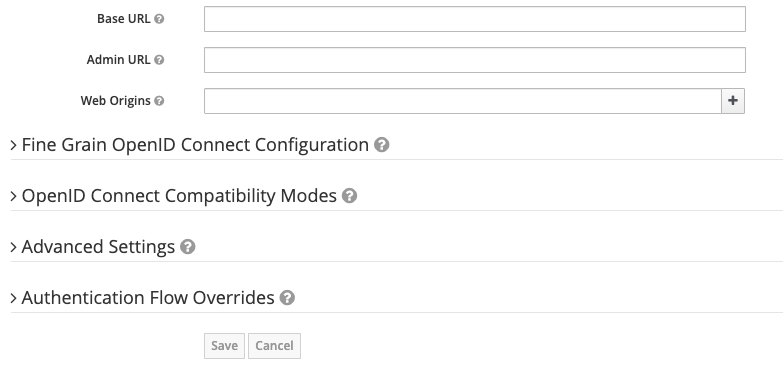
Task: Focus the Base URL text field
Action: tap(475, 19)
